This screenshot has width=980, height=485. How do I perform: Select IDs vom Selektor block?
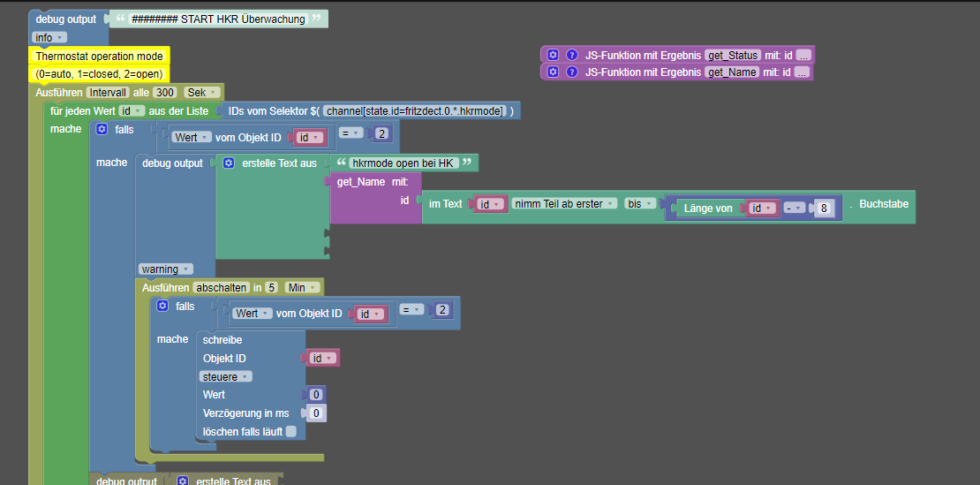(x=371, y=111)
